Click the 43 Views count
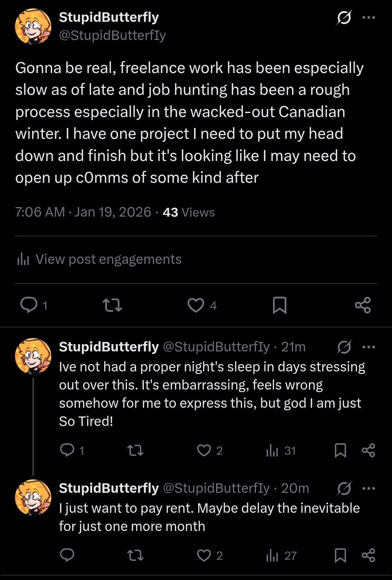Image resolution: width=392 pixels, height=580 pixels. [189, 212]
